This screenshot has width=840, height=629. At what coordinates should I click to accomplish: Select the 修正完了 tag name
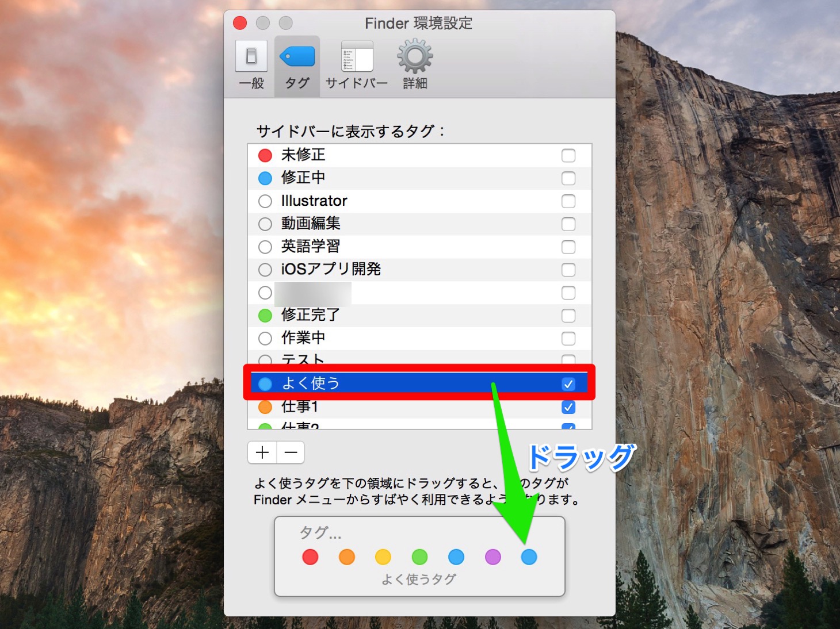click(x=311, y=314)
